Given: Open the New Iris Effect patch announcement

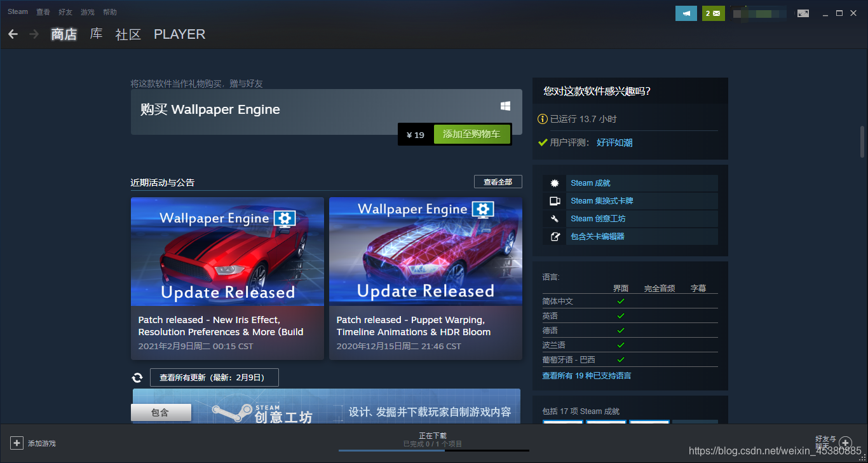Looking at the screenshot, I should pos(227,279).
